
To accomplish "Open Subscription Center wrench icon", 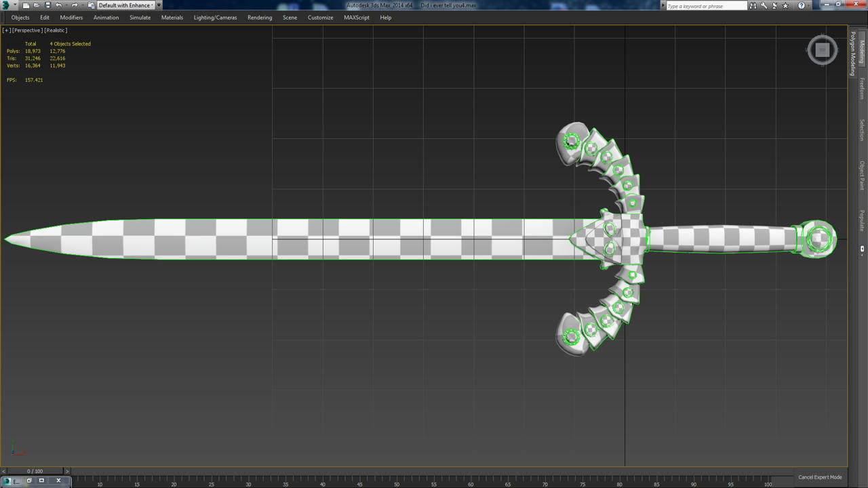I will 764,5.
